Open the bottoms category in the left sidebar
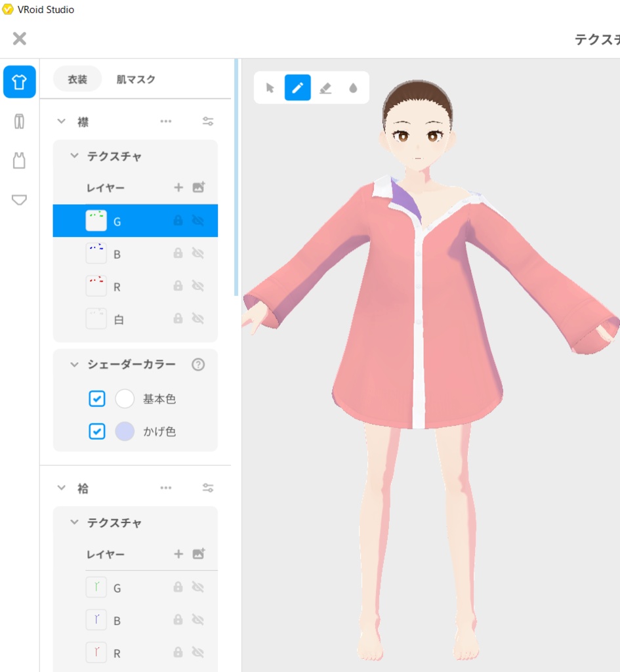This screenshot has width=620, height=672. coord(19,121)
